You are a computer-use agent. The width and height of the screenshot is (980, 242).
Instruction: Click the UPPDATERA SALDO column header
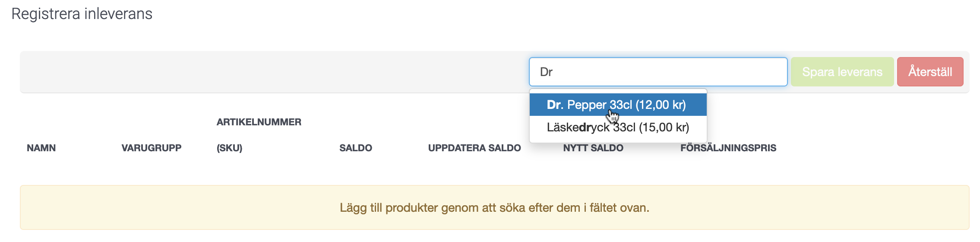(x=474, y=148)
